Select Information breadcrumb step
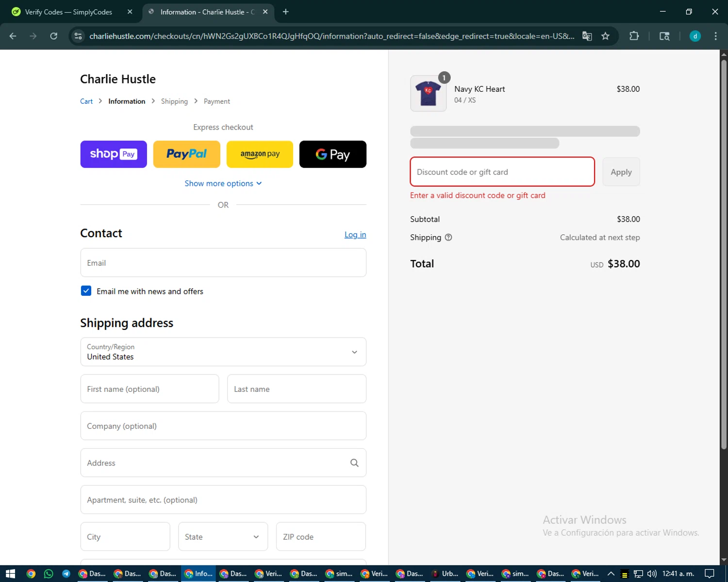728x582 pixels. tap(127, 101)
